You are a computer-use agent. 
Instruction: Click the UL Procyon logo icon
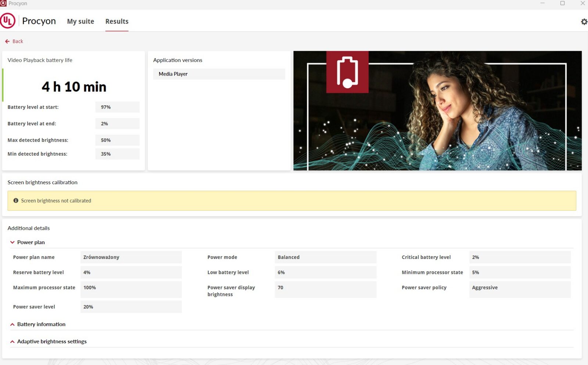(x=8, y=21)
